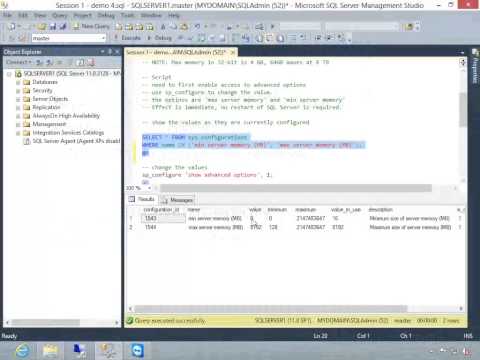Open the Help menu
Image resolution: width=480 pixels, height=360 pixels.
(174, 15)
